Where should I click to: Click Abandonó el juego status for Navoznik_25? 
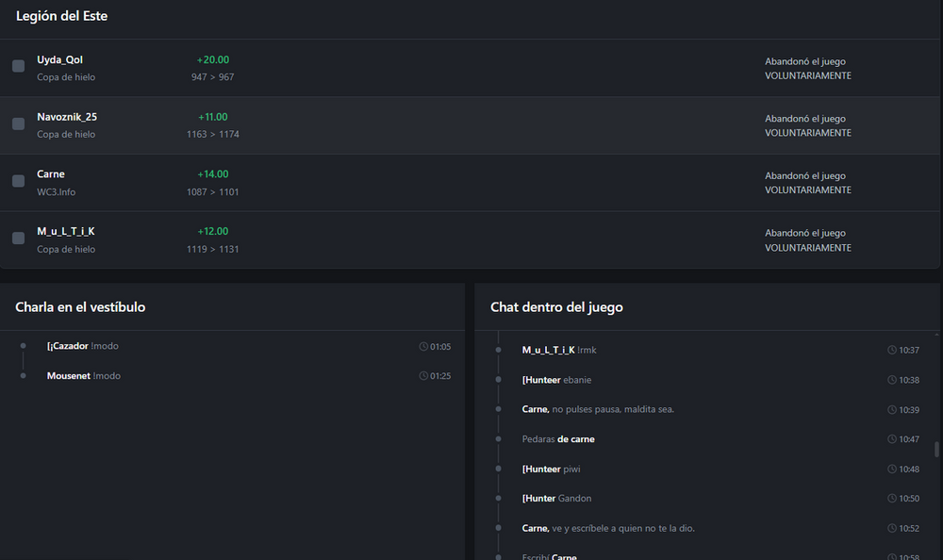coord(808,125)
